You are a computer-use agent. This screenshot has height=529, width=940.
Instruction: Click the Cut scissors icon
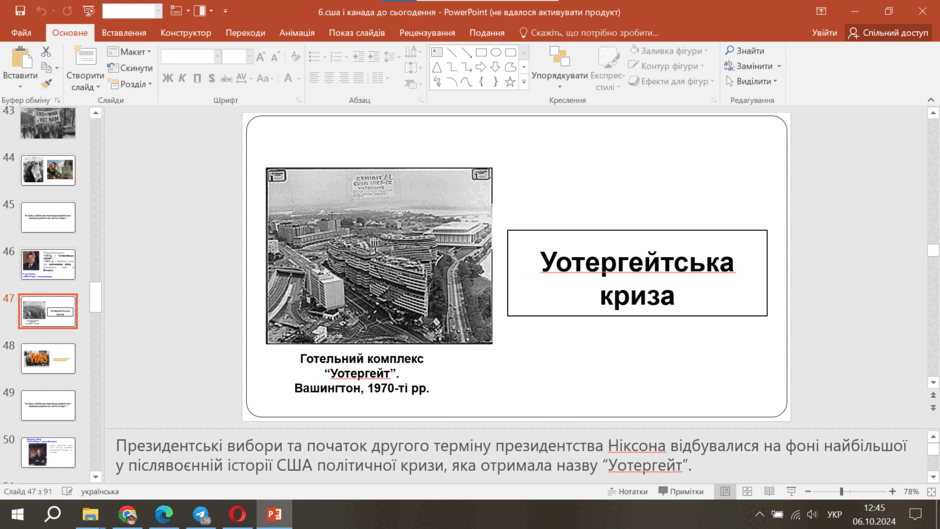pyautogui.click(x=46, y=52)
